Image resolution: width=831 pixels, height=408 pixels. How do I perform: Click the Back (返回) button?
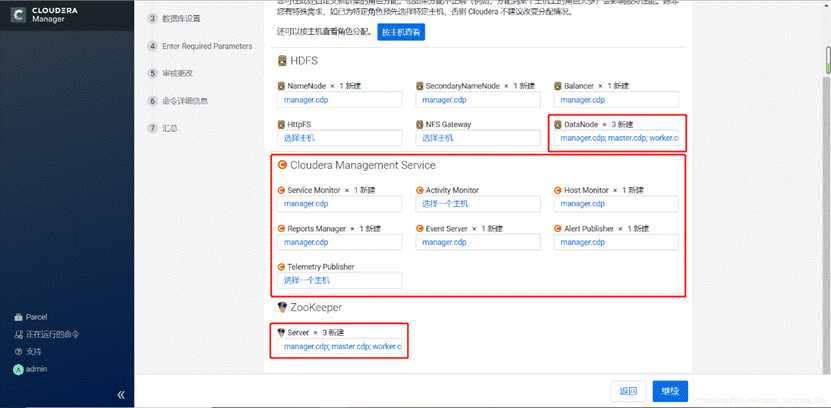628,392
